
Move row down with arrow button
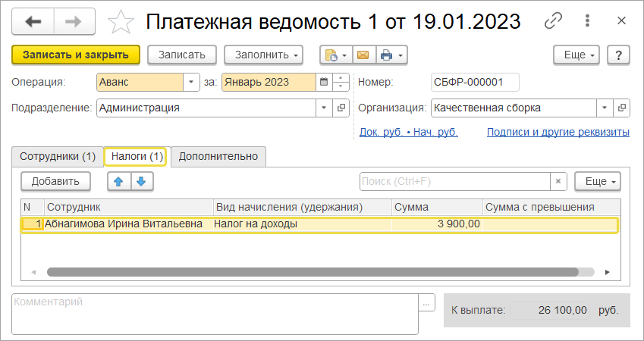click(x=143, y=181)
